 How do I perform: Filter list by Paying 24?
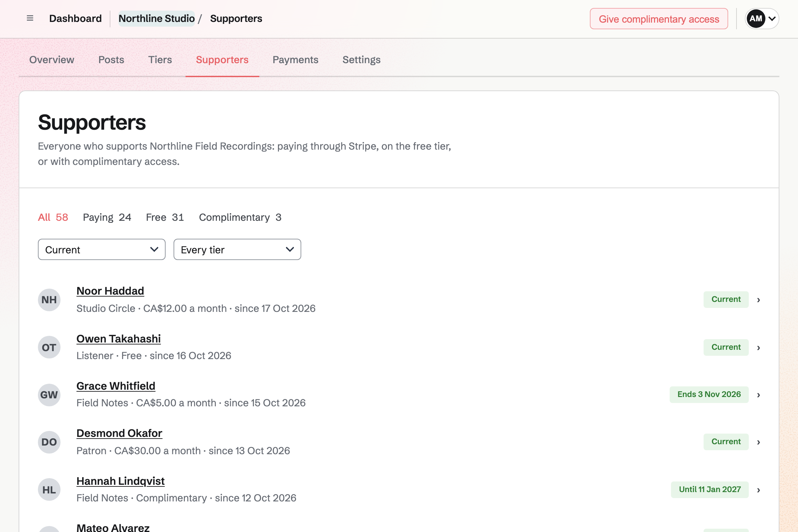[x=107, y=217]
